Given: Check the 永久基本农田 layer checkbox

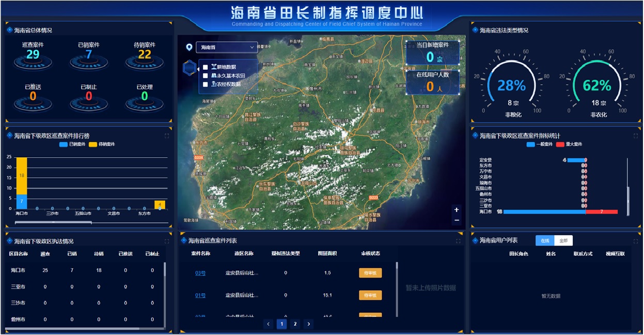Looking at the screenshot, I should tap(206, 76).
